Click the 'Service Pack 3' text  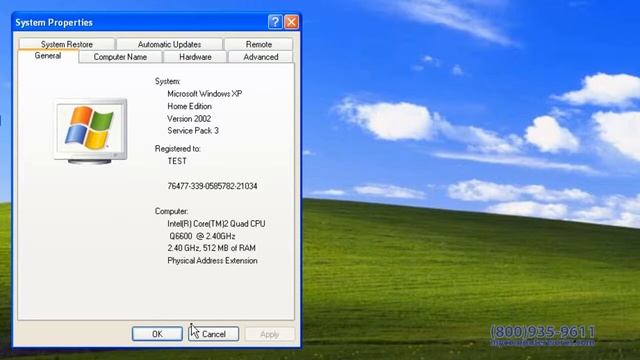tap(193, 131)
